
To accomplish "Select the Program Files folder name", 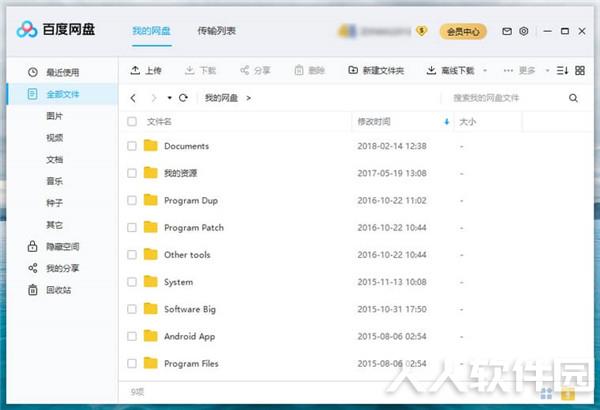I will (191, 363).
